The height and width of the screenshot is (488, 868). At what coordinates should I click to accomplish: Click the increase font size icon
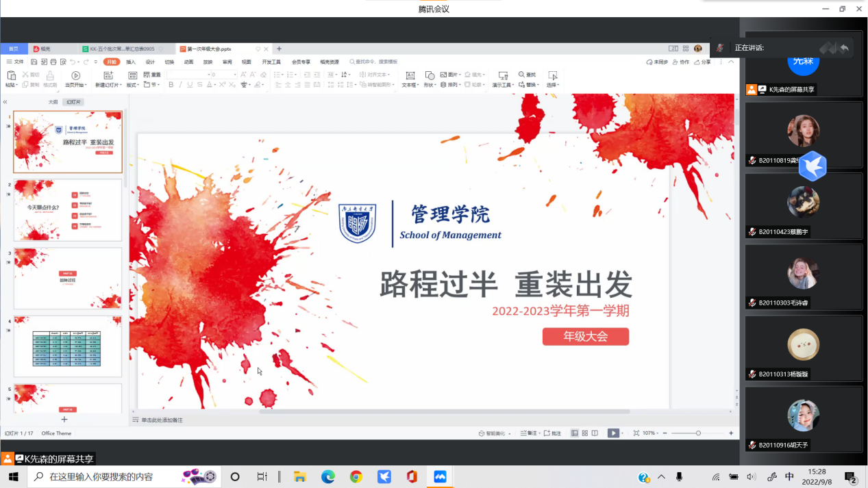coord(243,75)
